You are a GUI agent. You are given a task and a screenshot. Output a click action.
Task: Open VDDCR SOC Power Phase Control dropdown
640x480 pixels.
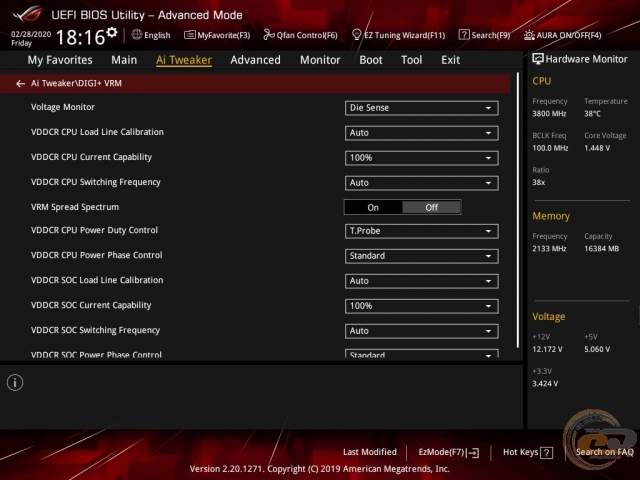[x=422, y=354]
